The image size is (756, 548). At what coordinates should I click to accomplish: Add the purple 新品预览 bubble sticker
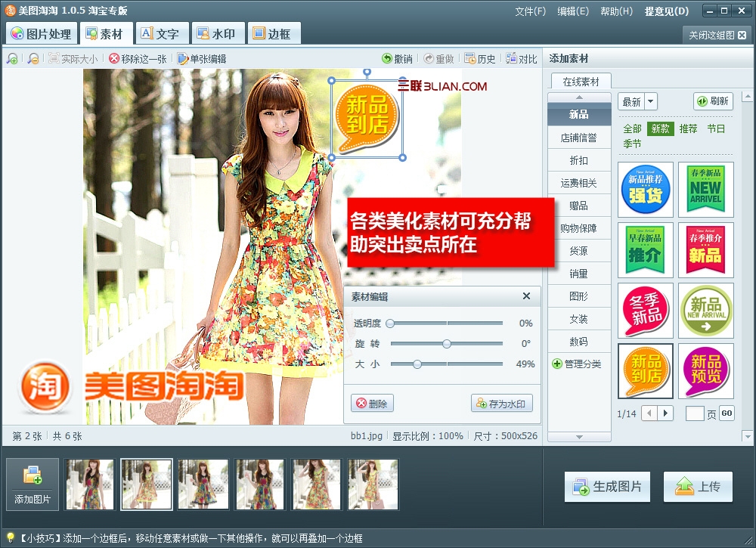[706, 371]
